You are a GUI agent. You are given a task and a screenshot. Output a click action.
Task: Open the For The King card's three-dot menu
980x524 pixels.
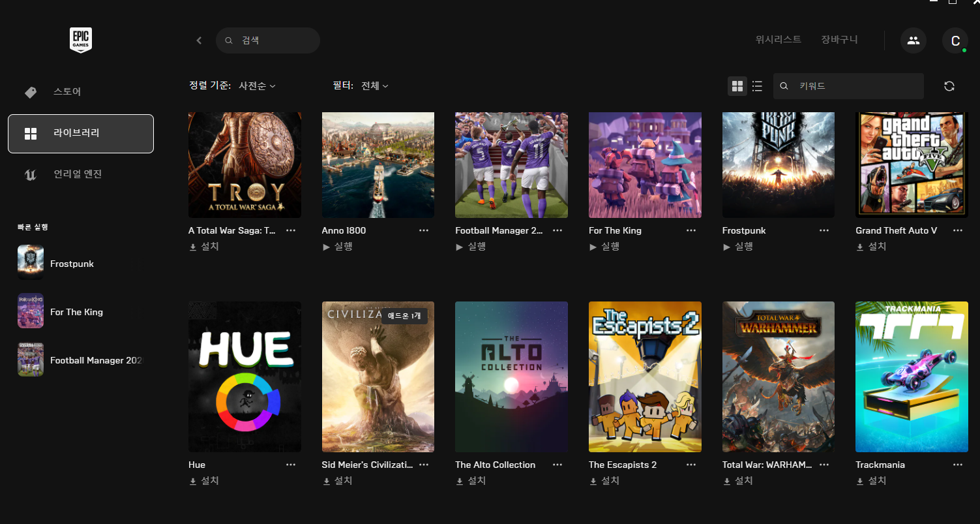(691, 230)
